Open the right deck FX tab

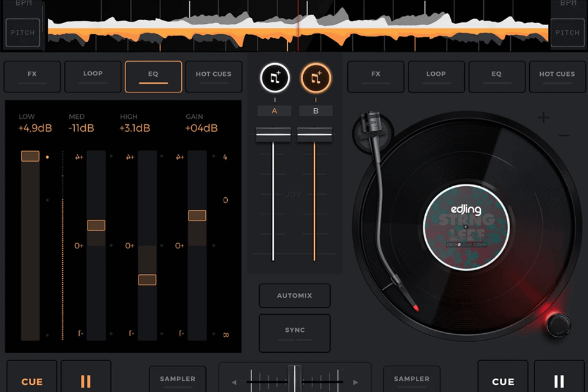point(375,77)
